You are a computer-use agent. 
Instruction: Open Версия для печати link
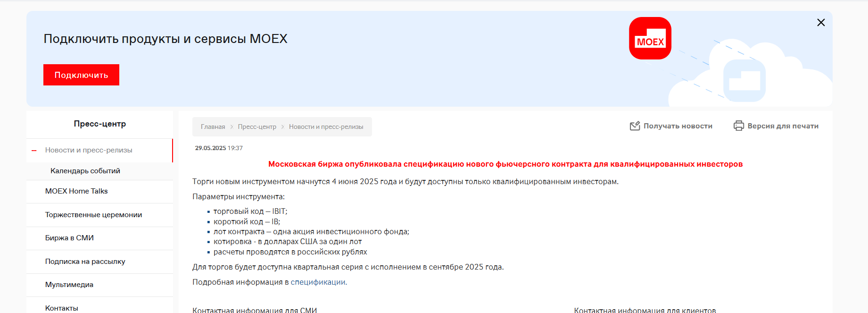click(x=783, y=126)
